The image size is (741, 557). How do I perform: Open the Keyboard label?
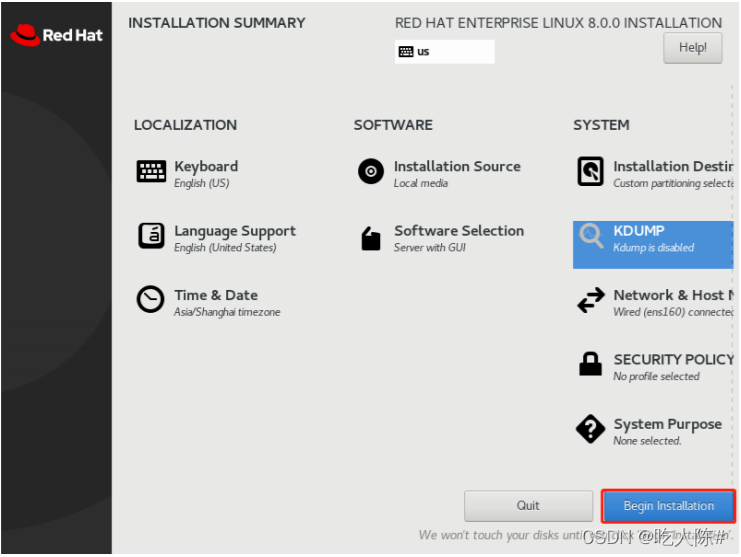[x=206, y=166]
